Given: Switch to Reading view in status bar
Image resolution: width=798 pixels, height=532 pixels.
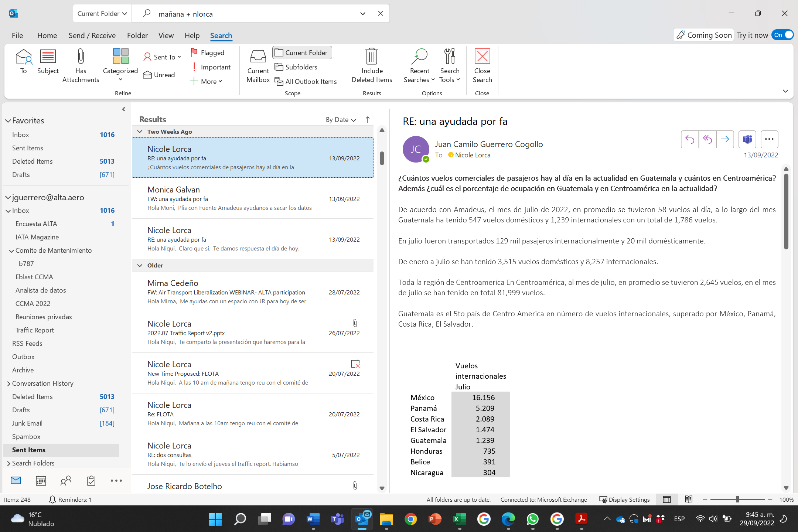Looking at the screenshot, I should (x=689, y=499).
